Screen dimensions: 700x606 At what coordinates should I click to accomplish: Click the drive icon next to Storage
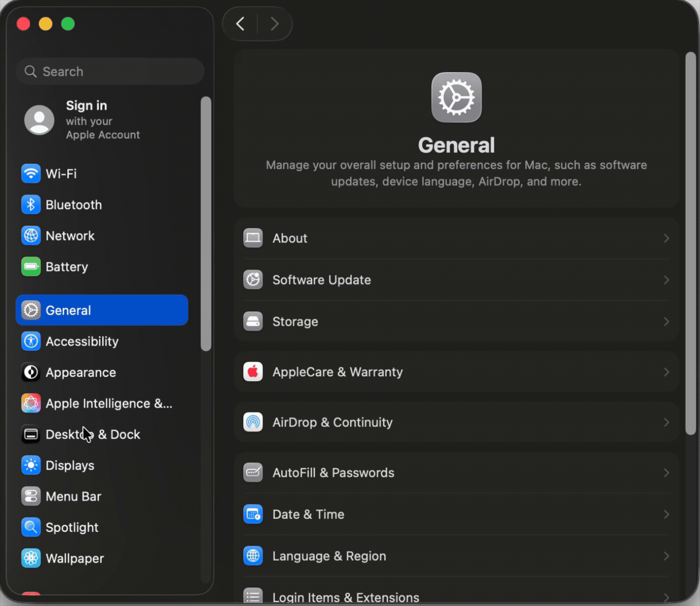click(x=253, y=321)
